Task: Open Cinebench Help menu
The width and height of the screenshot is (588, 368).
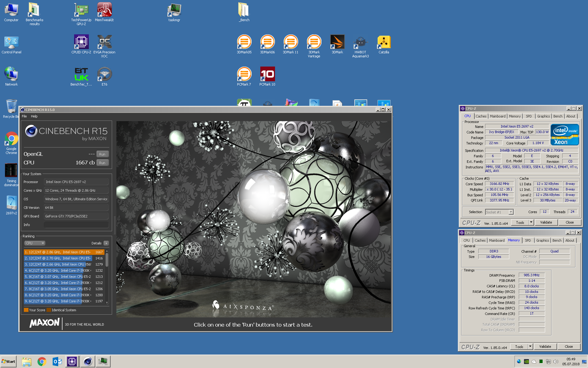Action: point(34,116)
